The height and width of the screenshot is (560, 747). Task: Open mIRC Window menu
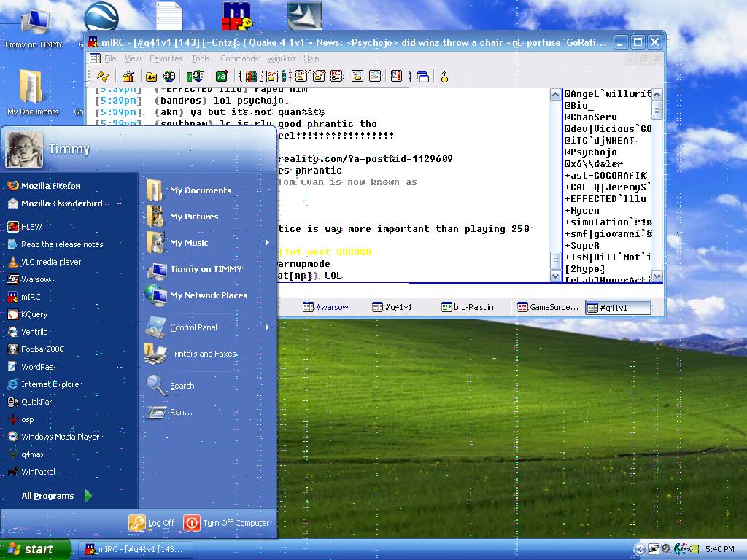281,58
